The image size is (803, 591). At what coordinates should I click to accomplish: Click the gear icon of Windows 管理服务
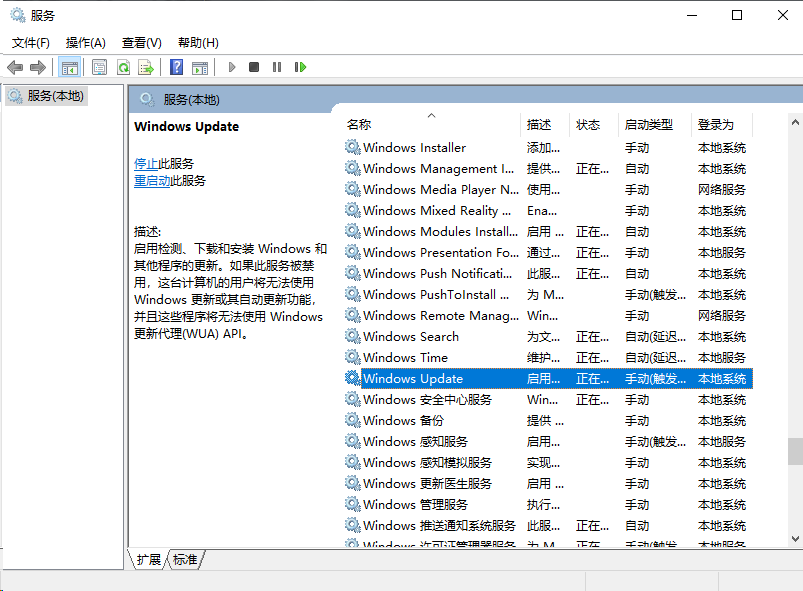(x=352, y=504)
